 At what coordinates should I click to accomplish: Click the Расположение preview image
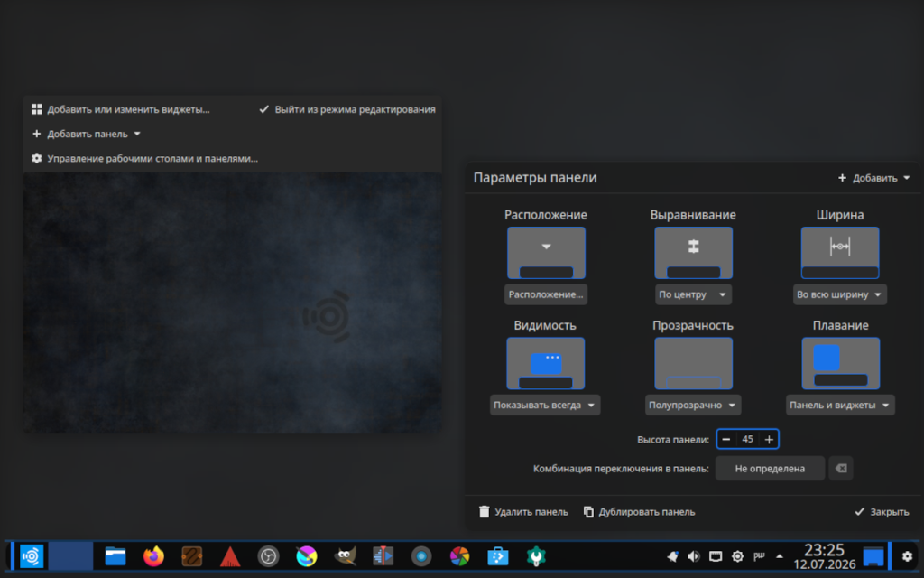[x=546, y=253]
